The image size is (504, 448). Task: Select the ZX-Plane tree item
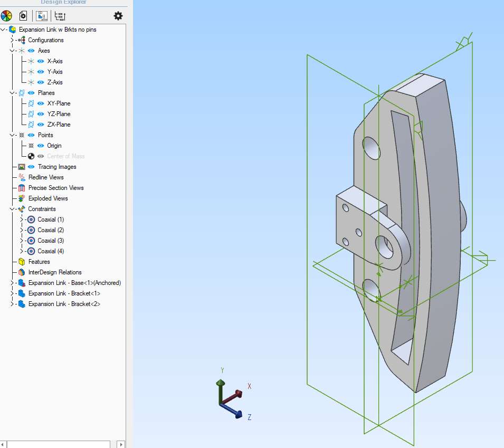tap(59, 125)
